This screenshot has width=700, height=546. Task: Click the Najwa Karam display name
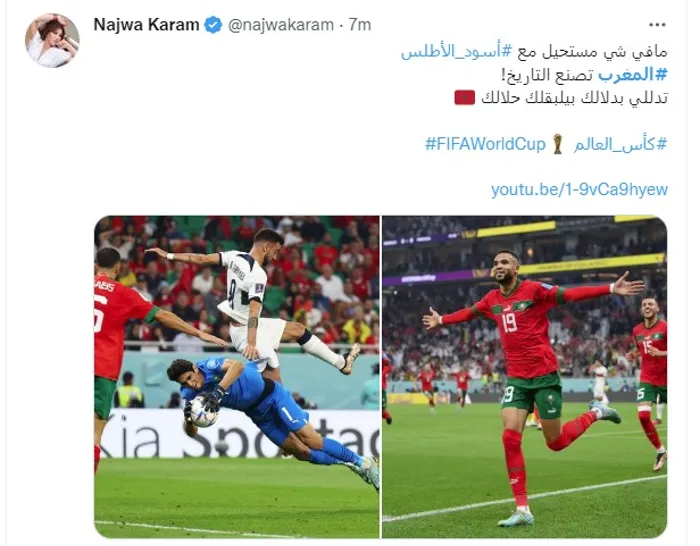pos(146,25)
